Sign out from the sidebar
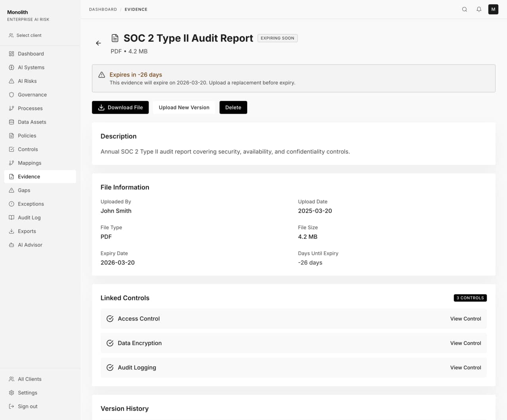 click(x=27, y=406)
